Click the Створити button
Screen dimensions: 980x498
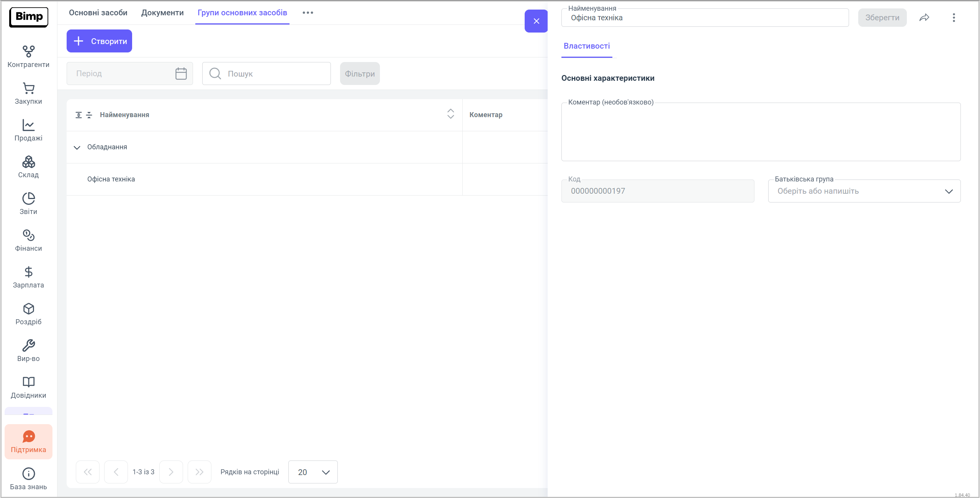99,41
